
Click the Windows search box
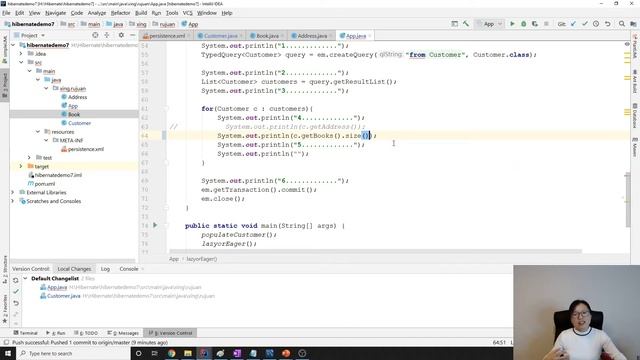[73, 353]
